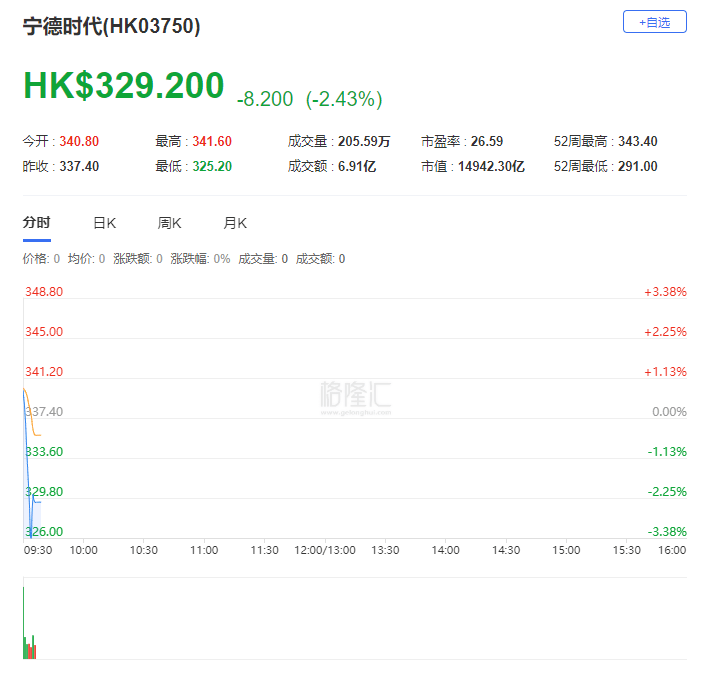The width and height of the screenshot is (727, 687).
Task: Click the -2.25% axis label
Action: tap(667, 491)
